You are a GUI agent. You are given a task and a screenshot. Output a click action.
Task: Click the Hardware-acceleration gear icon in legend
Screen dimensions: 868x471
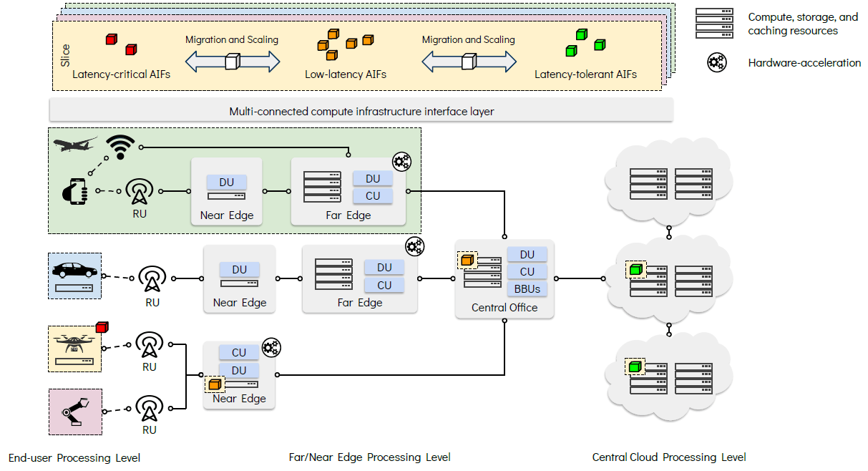click(716, 62)
